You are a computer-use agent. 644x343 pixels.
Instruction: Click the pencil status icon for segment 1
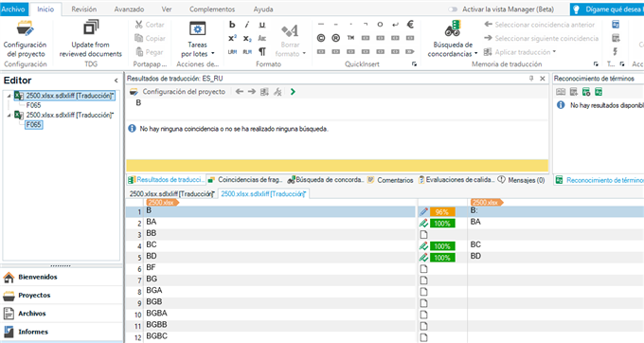(423, 212)
